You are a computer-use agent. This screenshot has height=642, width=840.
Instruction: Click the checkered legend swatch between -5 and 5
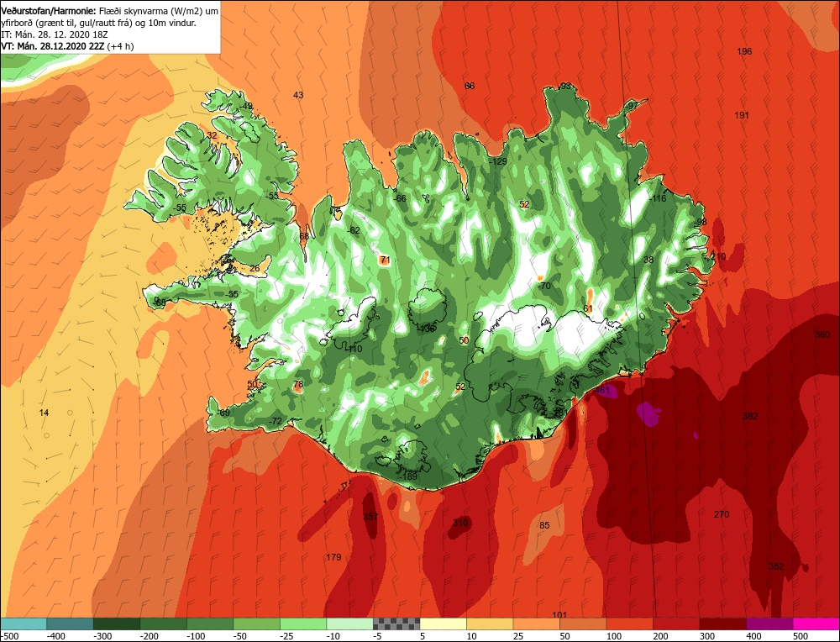(x=396, y=624)
